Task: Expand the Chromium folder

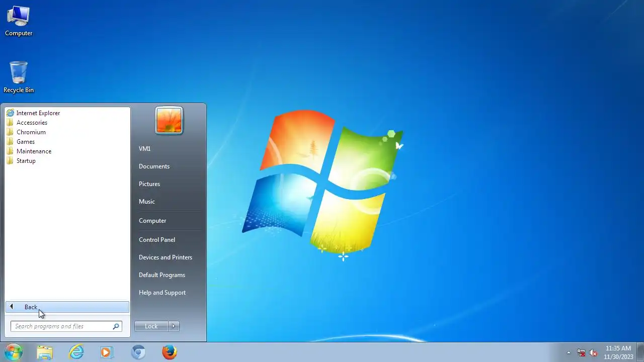Action: [67, 132]
